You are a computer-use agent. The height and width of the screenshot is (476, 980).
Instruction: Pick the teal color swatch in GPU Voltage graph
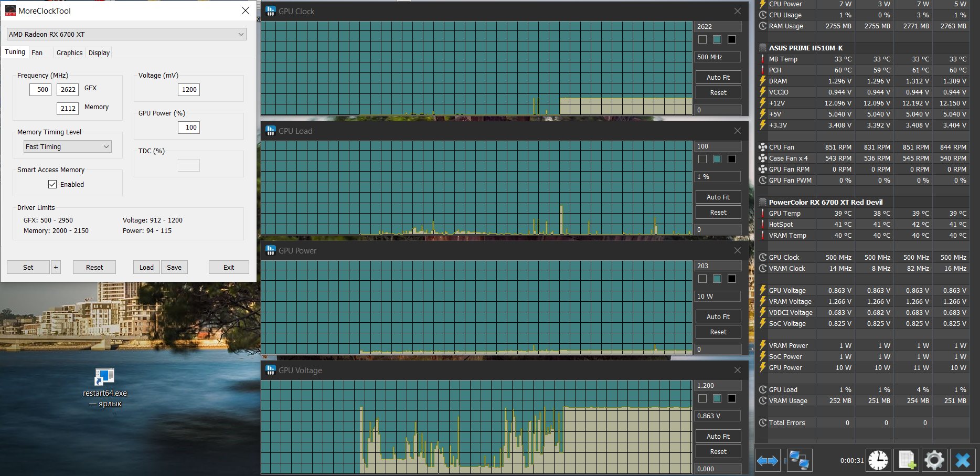717,398
